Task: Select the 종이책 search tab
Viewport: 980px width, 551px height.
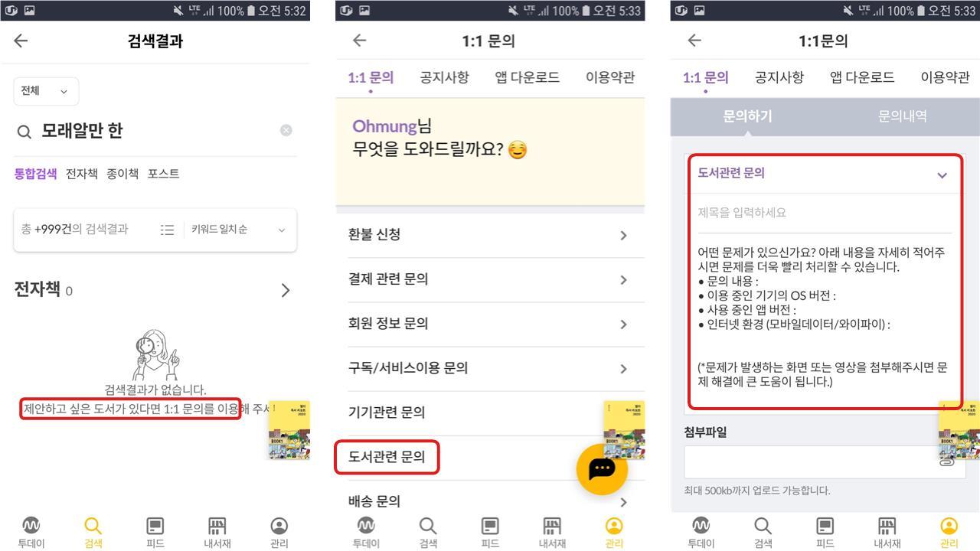Action: pos(122,174)
